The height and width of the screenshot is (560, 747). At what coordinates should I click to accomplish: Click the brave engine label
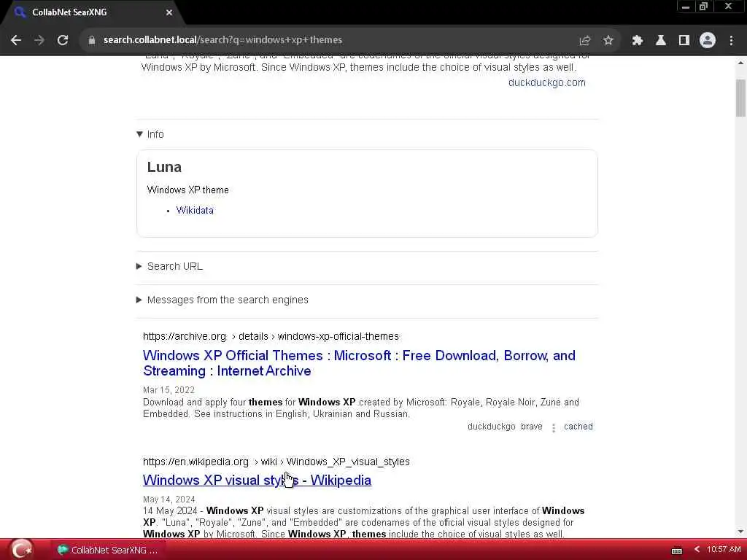532,427
